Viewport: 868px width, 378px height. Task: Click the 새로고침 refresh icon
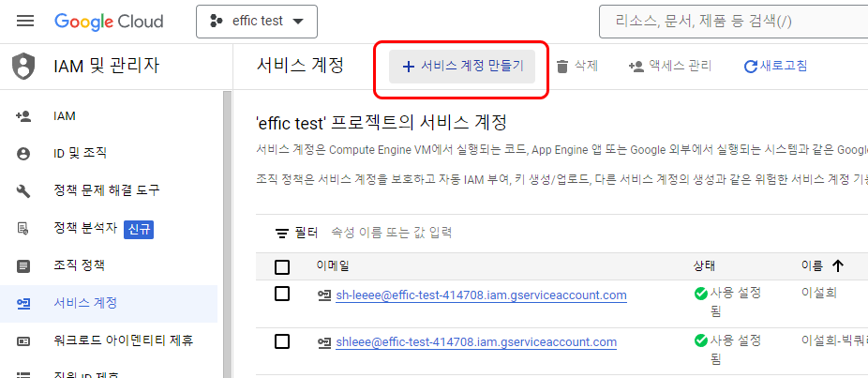tap(750, 67)
